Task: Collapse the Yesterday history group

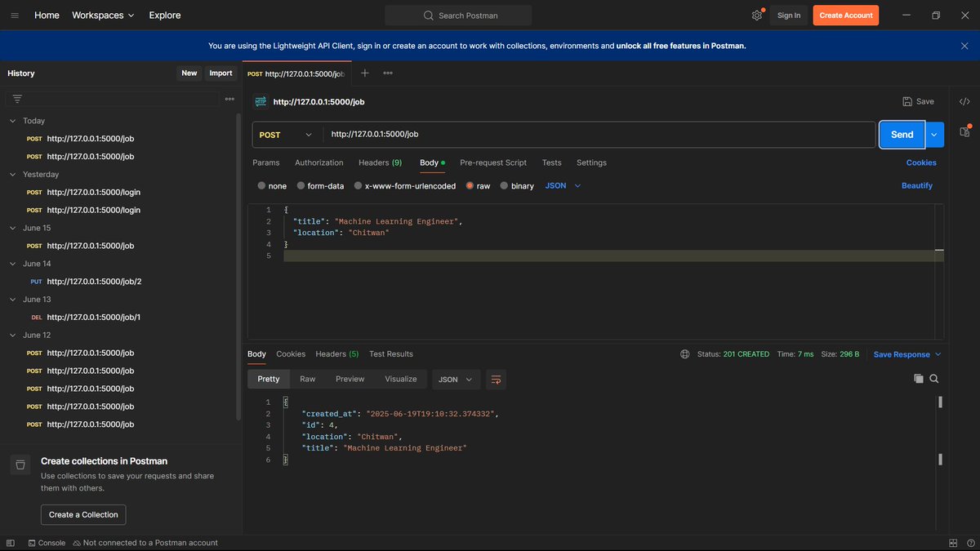Action: point(12,175)
